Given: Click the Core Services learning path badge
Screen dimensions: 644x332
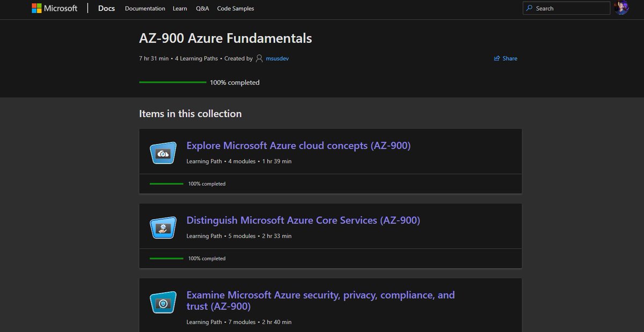Looking at the screenshot, I should tap(163, 228).
